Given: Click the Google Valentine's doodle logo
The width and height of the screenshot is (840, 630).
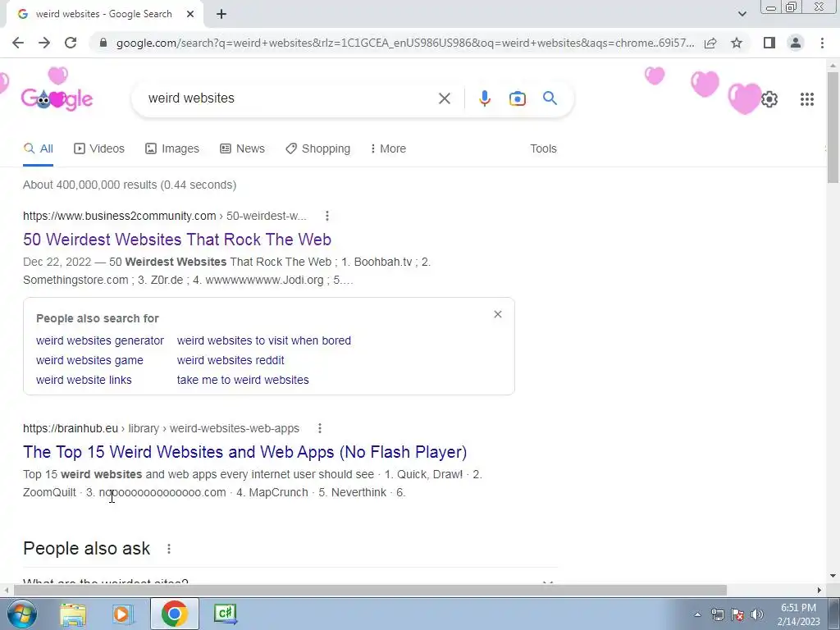Looking at the screenshot, I should click(x=57, y=99).
